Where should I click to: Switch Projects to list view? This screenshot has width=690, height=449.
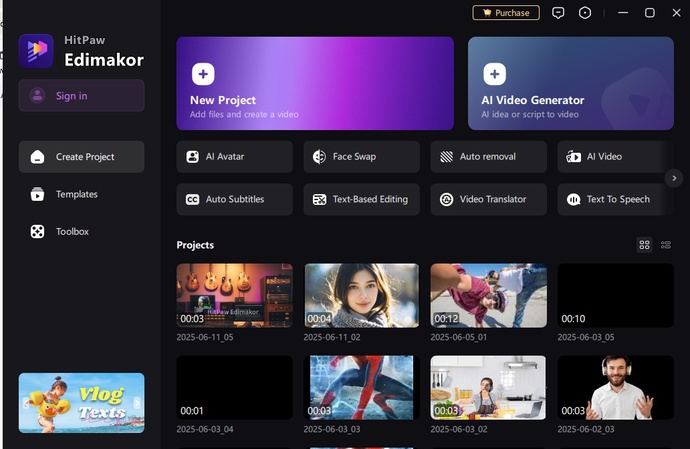(x=666, y=245)
